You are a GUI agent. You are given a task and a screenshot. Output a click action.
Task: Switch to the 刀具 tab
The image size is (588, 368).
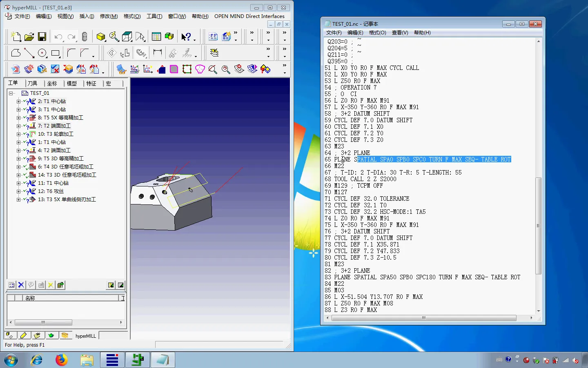coord(33,83)
